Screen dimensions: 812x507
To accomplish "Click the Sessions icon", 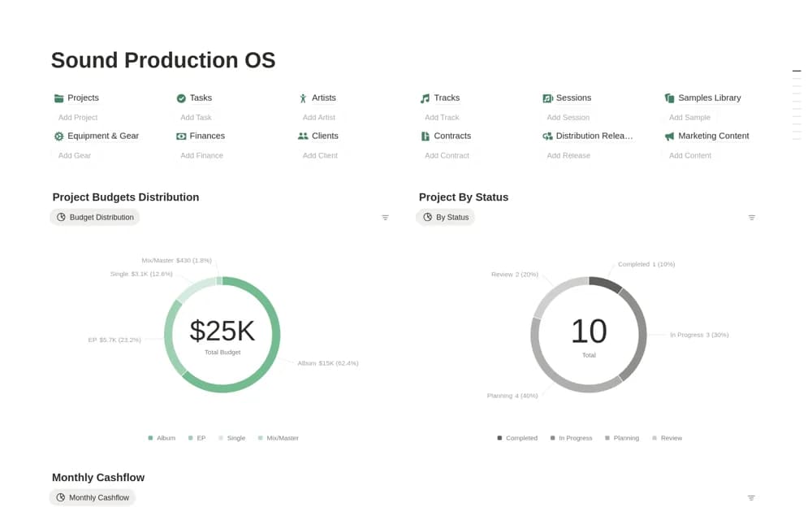I will tap(547, 98).
